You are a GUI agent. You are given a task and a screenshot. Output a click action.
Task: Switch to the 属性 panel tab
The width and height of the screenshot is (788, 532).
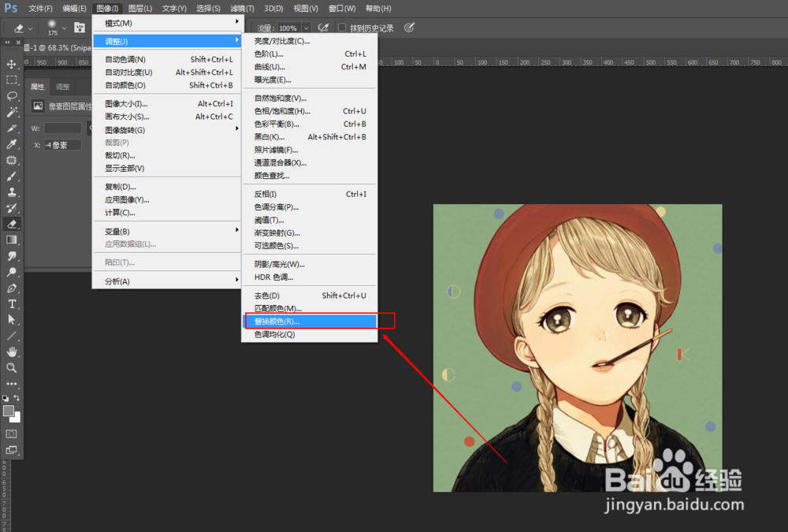point(37,87)
